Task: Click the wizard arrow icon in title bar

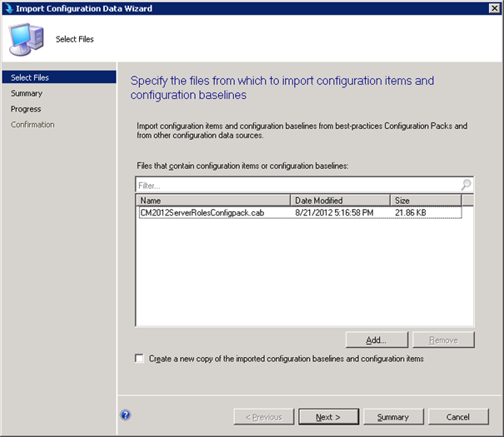Action: [9, 8]
